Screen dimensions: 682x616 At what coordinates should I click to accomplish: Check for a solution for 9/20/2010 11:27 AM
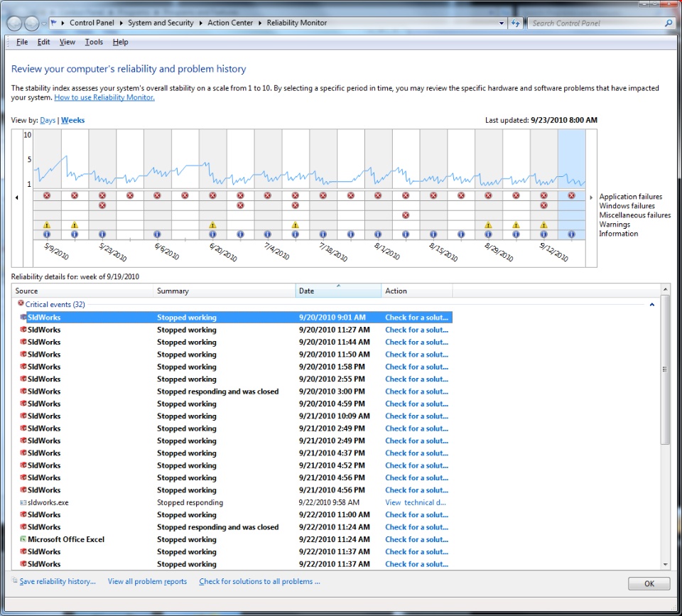[417, 330]
